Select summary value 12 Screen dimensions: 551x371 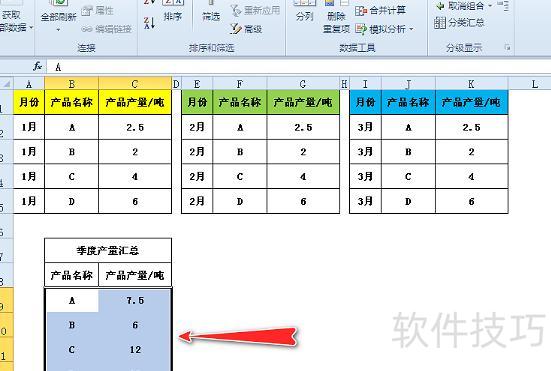click(x=135, y=350)
